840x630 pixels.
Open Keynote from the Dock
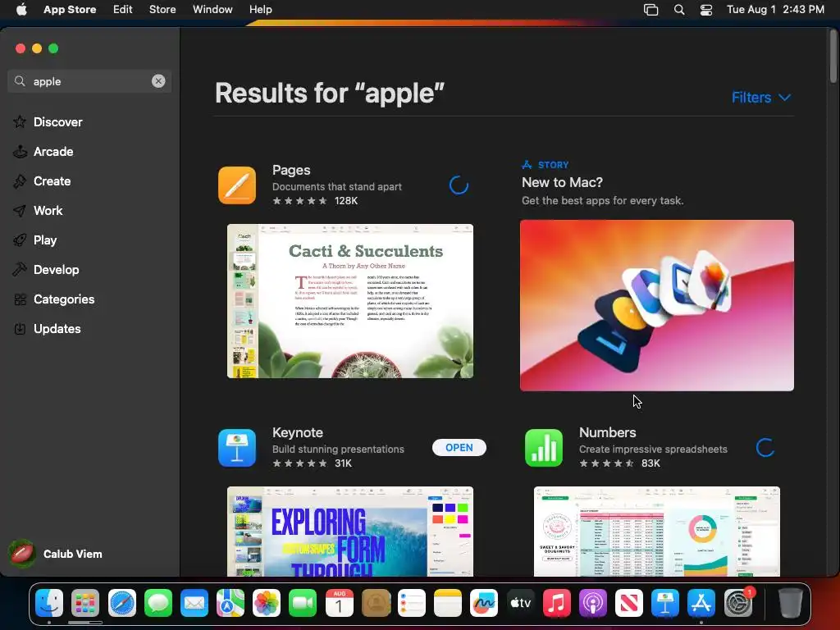(664, 603)
